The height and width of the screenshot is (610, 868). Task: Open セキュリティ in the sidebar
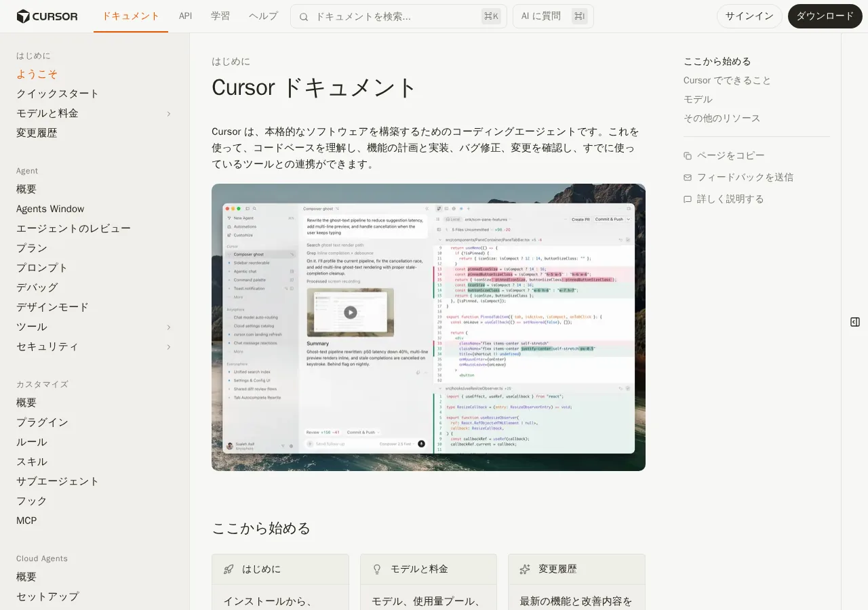[47, 347]
